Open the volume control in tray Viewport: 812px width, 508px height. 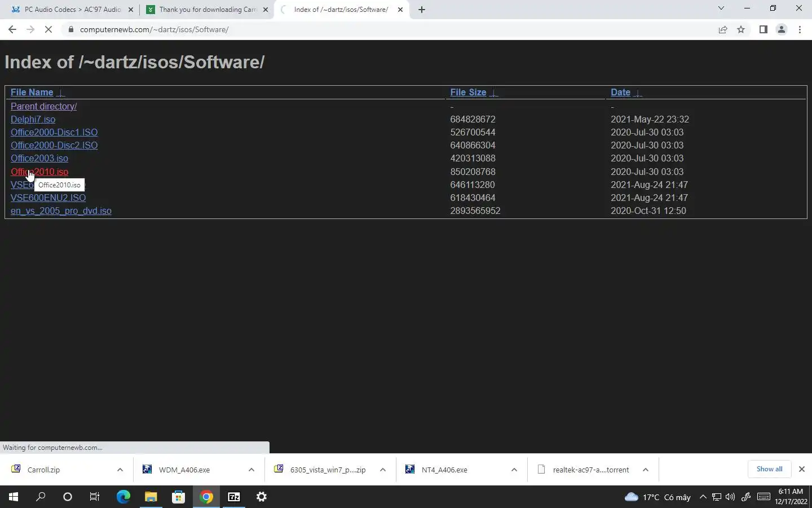(x=730, y=497)
